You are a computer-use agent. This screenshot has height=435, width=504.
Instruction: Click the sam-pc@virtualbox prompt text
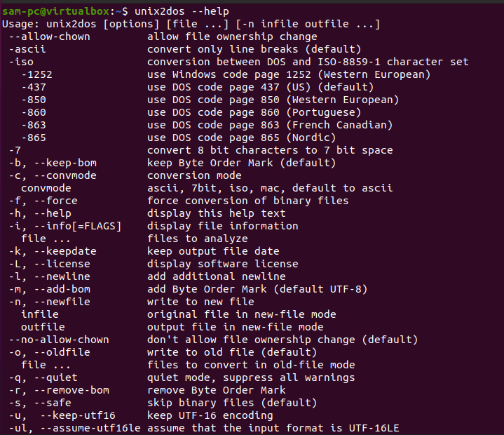56,12
